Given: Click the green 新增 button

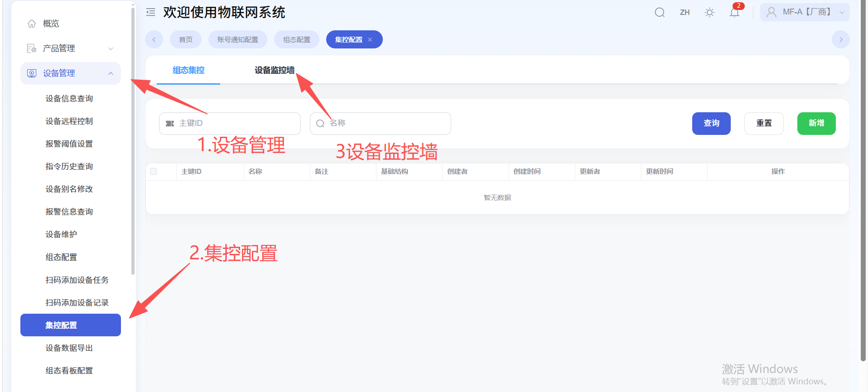Looking at the screenshot, I should (816, 123).
